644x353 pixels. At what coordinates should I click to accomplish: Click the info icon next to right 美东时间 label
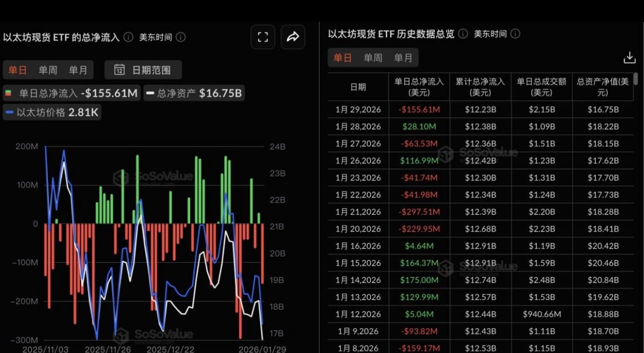point(516,34)
